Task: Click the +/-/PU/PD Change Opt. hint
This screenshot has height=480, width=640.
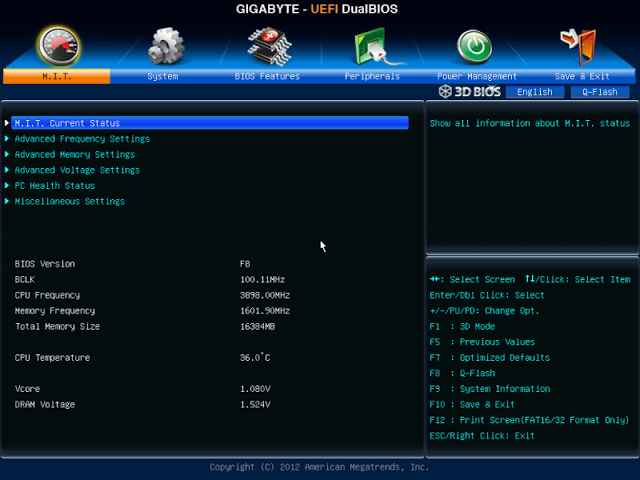Action: pos(484,311)
